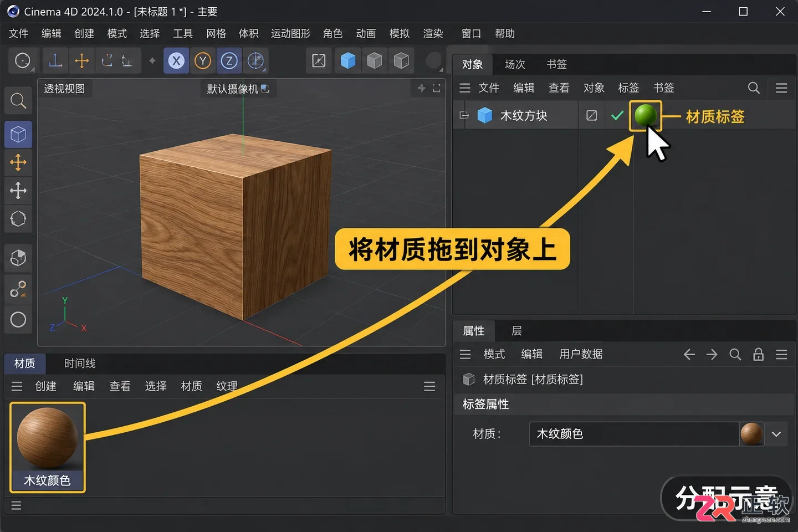Click the live selection circle tool

click(x=23, y=60)
